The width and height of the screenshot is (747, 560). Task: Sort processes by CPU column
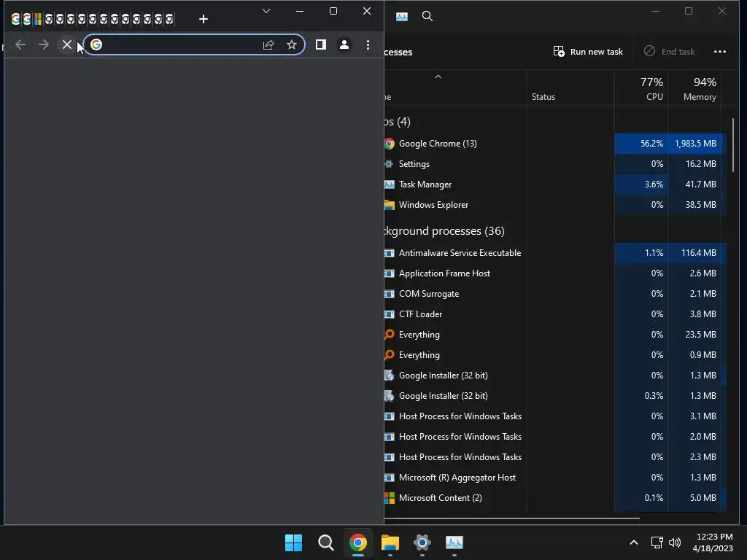pyautogui.click(x=641, y=88)
